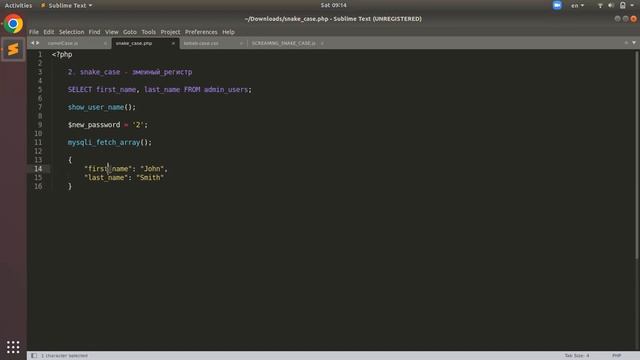Viewport: 640px width, 360px height.
Task: Open the Selection menu
Action: tap(71, 32)
